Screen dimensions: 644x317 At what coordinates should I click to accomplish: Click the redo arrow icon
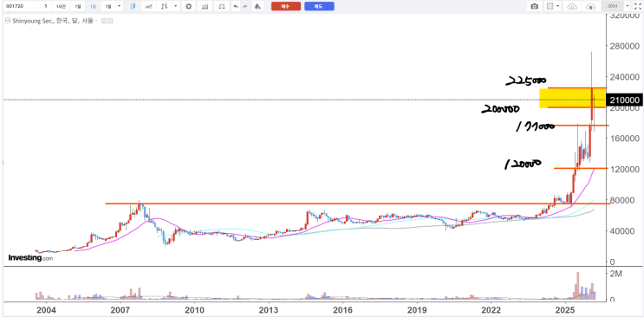(x=244, y=6)
